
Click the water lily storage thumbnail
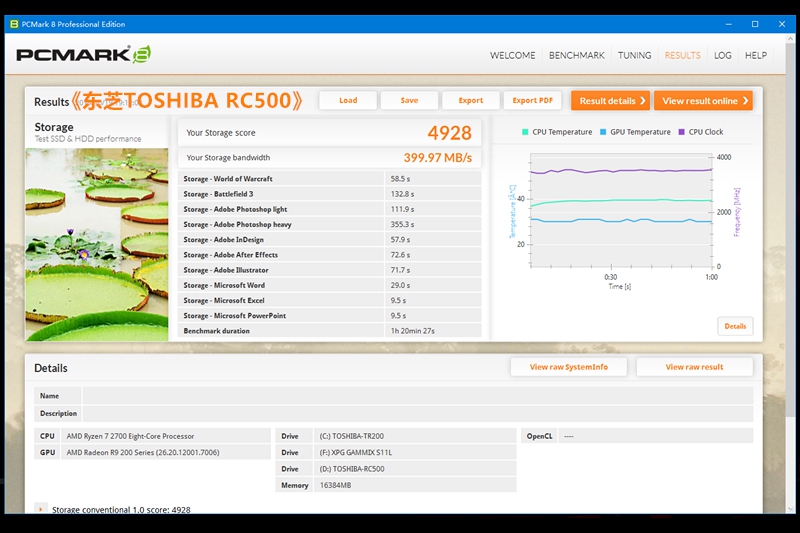pos(97,244)
